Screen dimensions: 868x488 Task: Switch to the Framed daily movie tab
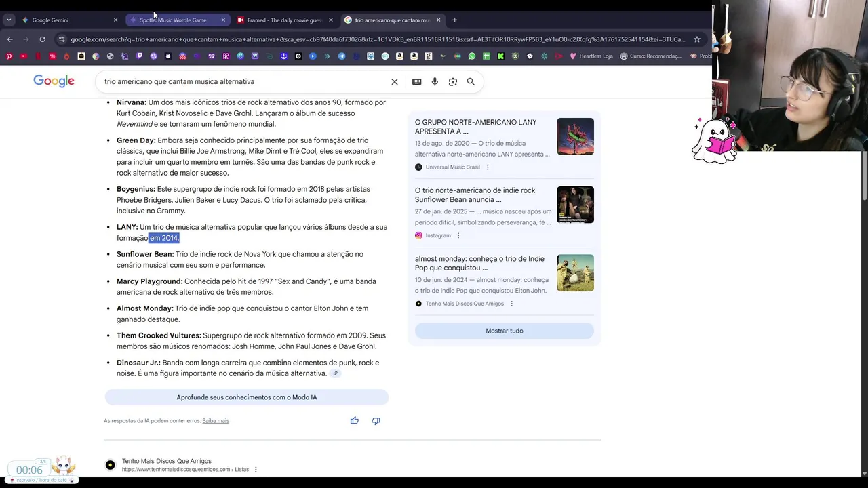[283, 20]
